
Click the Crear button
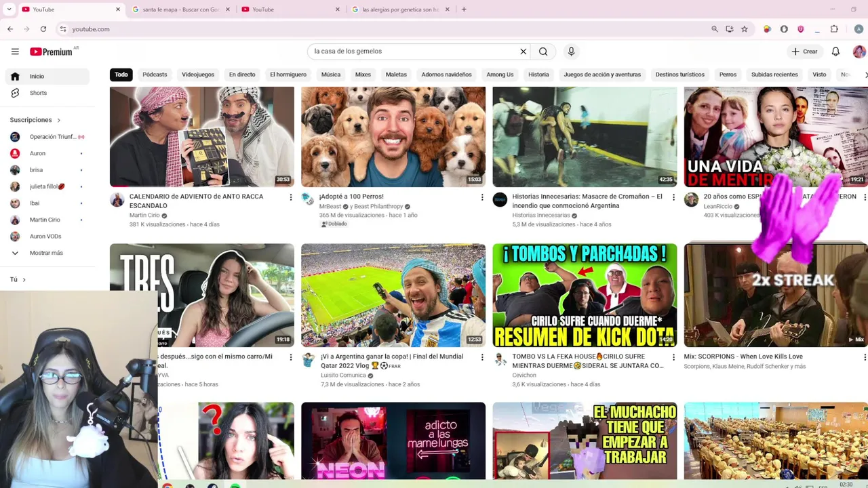click(x=804, y=52)
